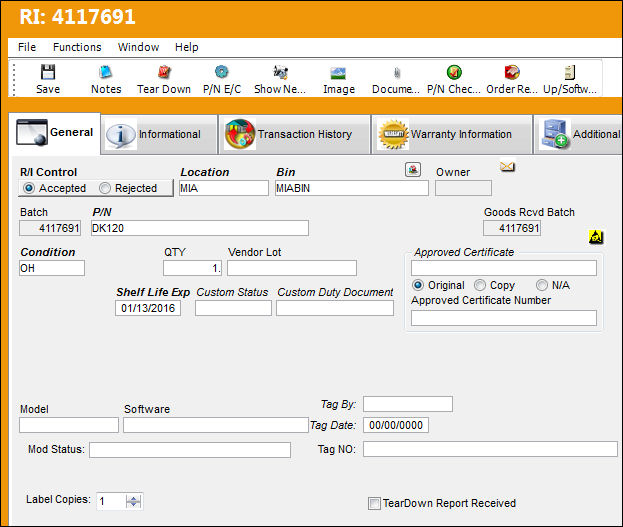Click the Vendor Lot field

tap(292, 268)
